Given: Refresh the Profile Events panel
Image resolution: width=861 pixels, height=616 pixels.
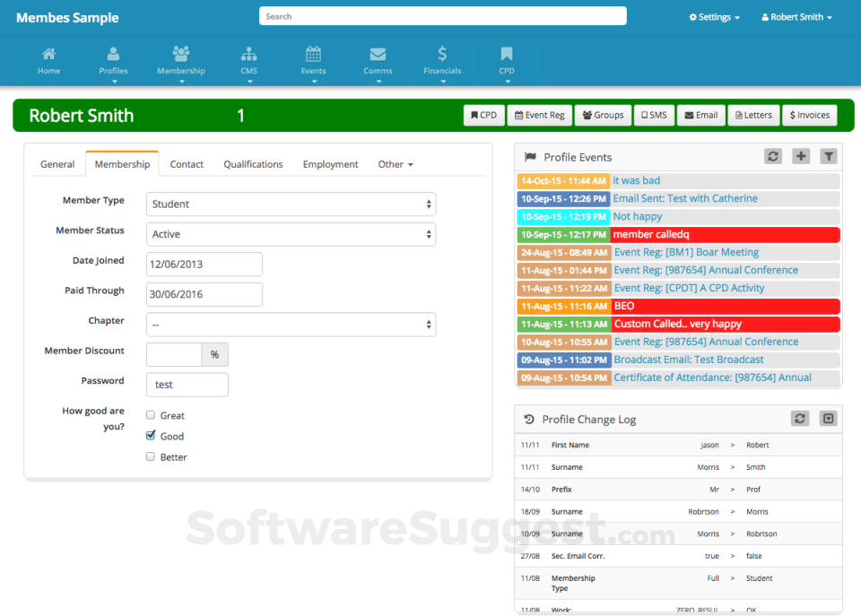Looking at the screenshot, I should 772,156.
